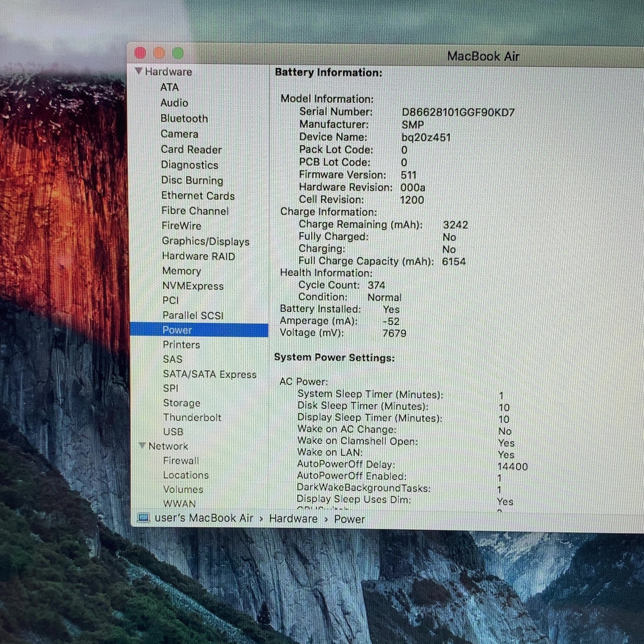Click the AC Power label
Image resolution: width=644 pixels, height=644 pixels.
click(x=303, y=382)
